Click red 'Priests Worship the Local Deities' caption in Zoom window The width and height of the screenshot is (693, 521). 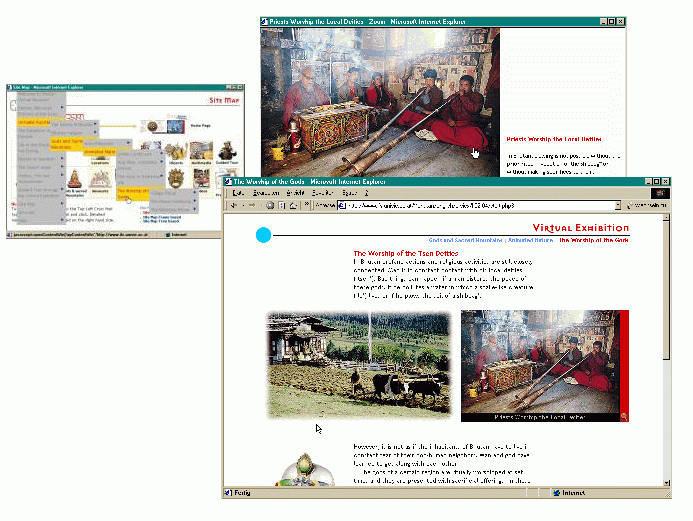click(554, 139)
